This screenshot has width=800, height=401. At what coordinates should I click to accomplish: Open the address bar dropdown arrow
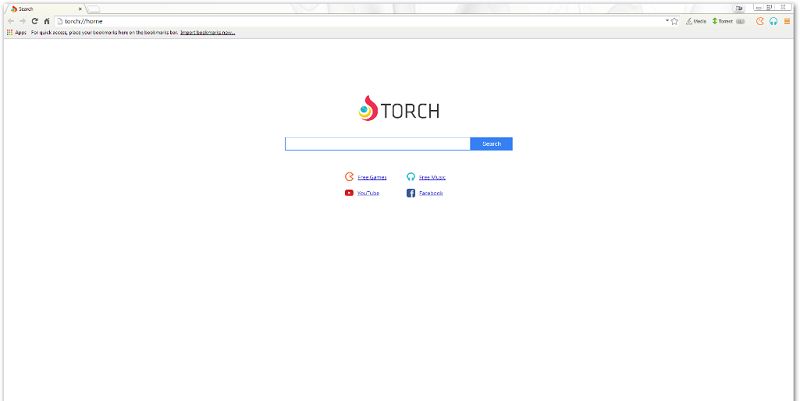point(667,21)
